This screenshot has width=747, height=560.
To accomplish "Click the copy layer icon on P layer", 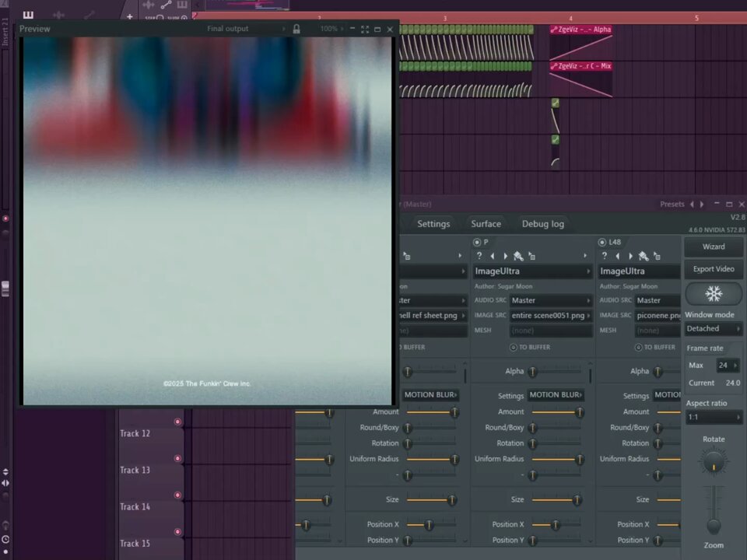I will (x=532, y=256).
